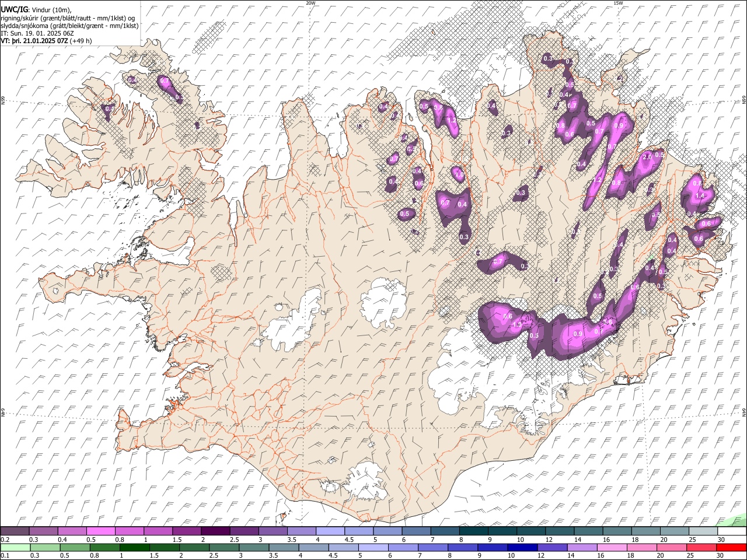The height and width of the screenshot is (560, 747).
Task: Choose the 6 swatch in upper snow legend
Action: (x=416, y=531)
